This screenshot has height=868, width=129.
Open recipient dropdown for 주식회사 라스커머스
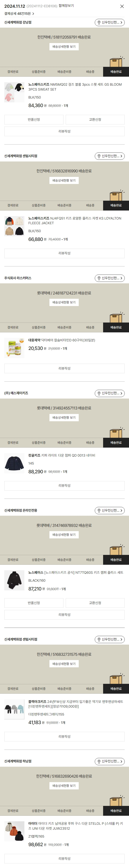tap(110, 278)
